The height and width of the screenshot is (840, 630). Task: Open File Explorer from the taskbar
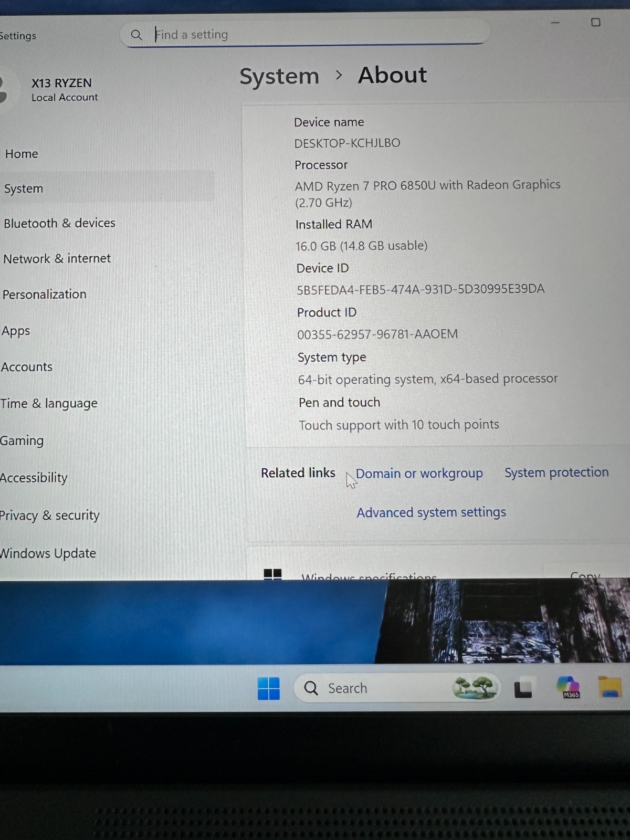coord(610,687)
